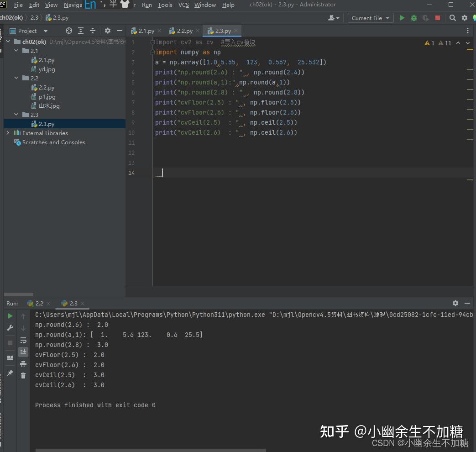The height and width of the screenshot is (452, 476).
Task: Open Search Everywhere with the magnifier icon
Action: (452, 18)
